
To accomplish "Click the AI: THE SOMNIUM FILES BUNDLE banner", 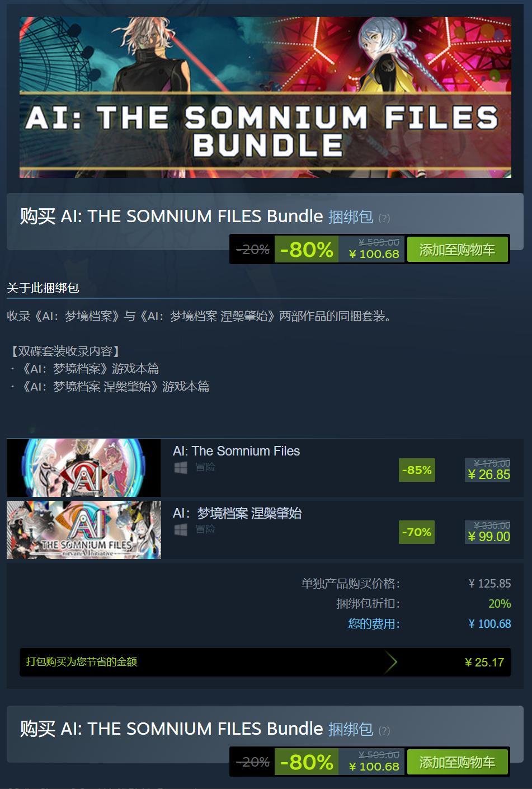I will pos(265,97).
